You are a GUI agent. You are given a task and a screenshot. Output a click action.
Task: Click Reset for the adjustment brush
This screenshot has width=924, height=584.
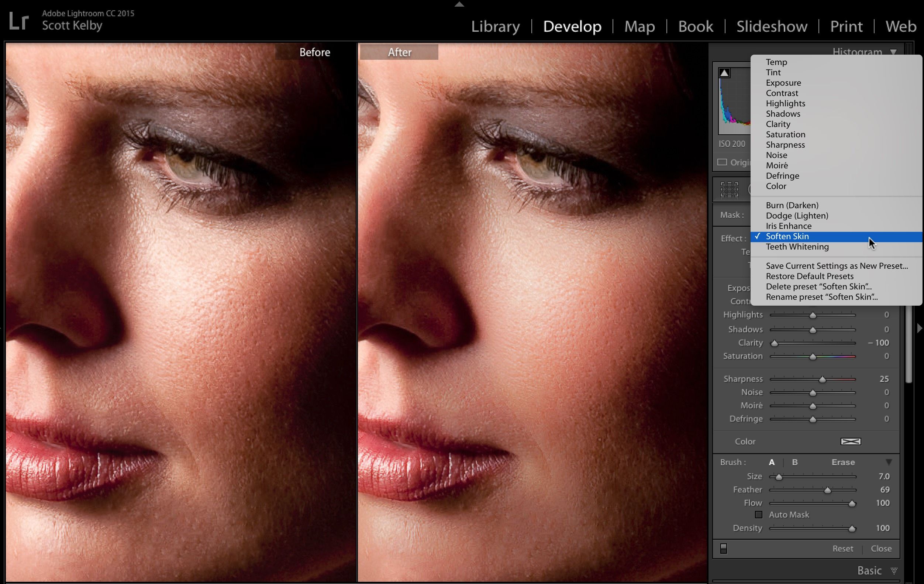coord(843,549)
